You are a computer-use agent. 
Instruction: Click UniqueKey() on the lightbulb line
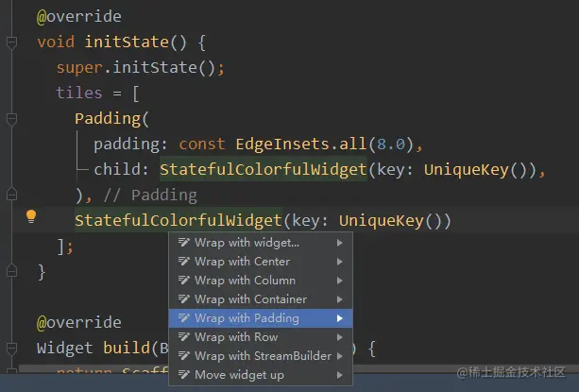[x=395, y=220]
